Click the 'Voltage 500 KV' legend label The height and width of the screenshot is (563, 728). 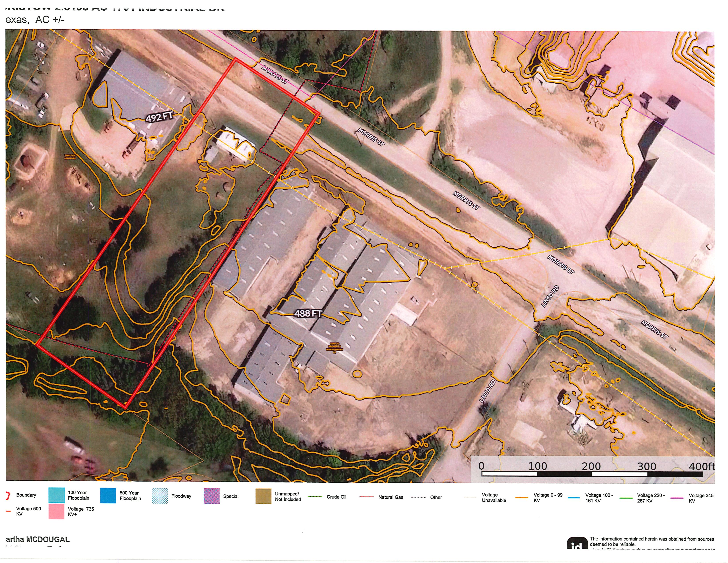(x=29, y=511)
